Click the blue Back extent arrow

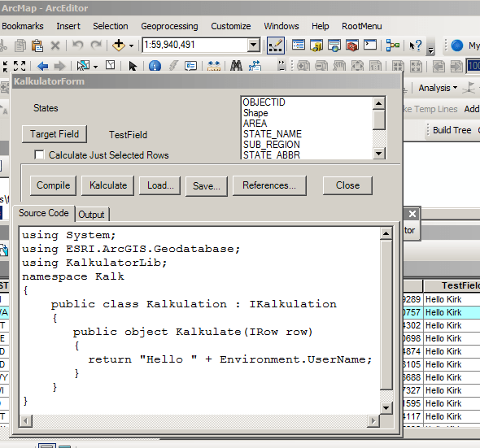[x=42, y=66]
